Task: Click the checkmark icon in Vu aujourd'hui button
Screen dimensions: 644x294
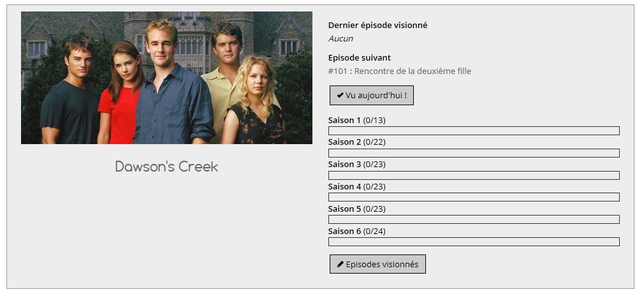Action: [x=340, y=95]
